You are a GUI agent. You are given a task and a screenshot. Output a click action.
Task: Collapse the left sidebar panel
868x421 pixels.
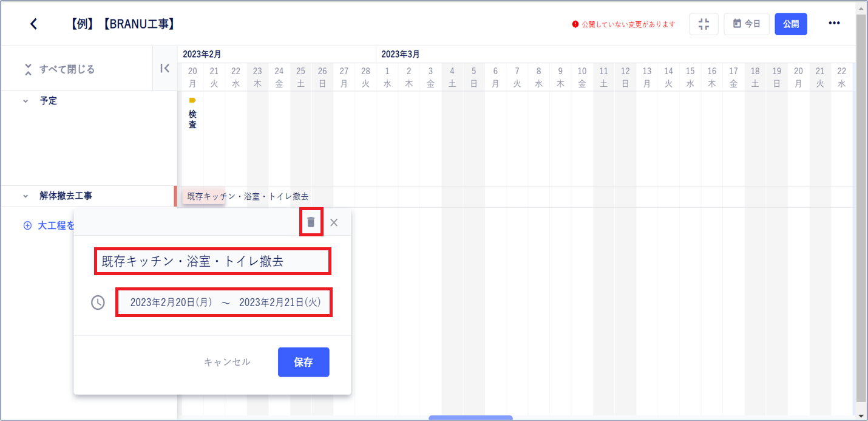click(164, 69)
